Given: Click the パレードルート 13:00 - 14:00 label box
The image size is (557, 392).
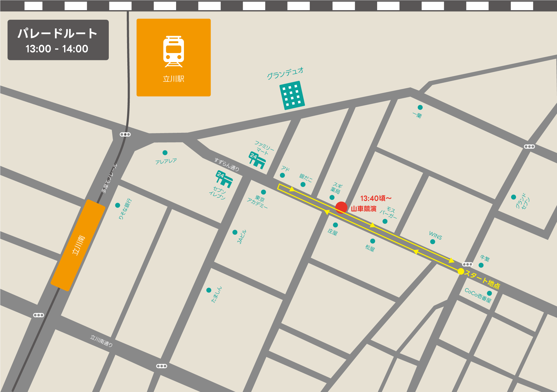Looking at the screenshot, I should tap(58, 40).
